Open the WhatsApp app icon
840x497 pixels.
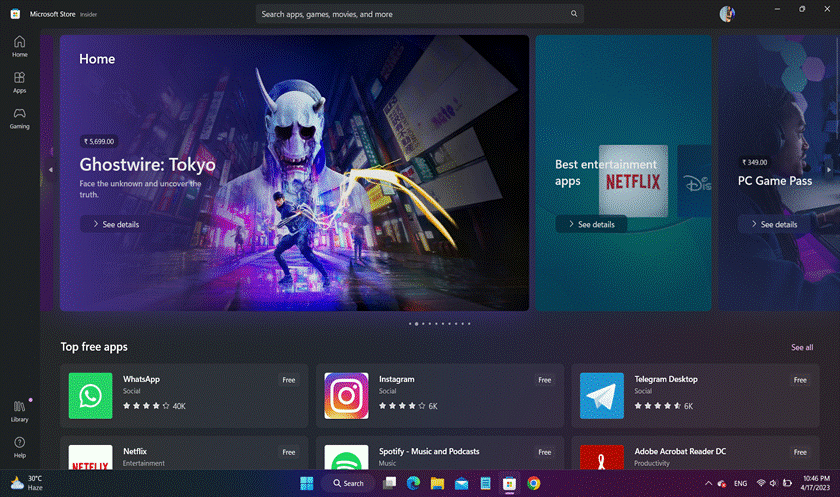[91, 396]
